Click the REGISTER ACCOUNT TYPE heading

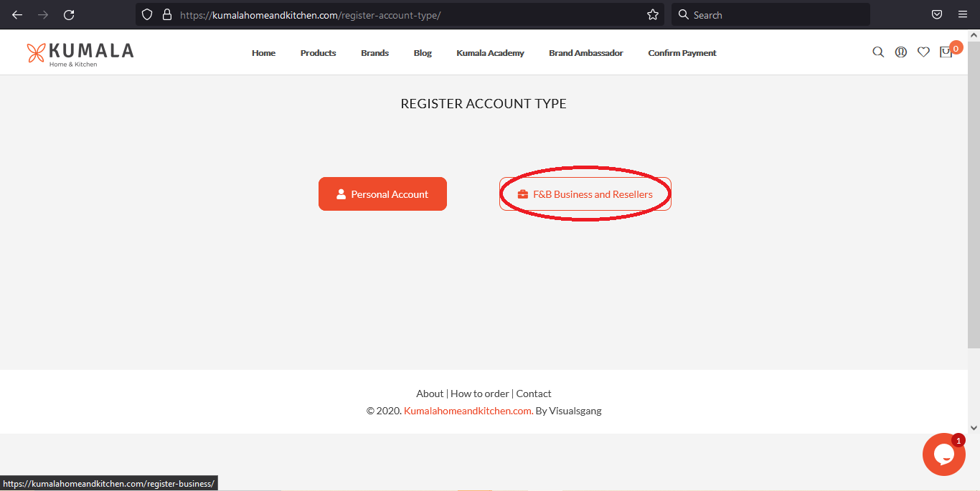484,104
